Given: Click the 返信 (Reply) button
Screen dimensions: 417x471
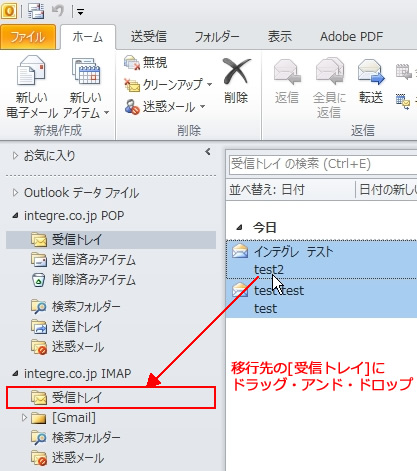Looking at the screenshot, I should (x=287, y=81).
